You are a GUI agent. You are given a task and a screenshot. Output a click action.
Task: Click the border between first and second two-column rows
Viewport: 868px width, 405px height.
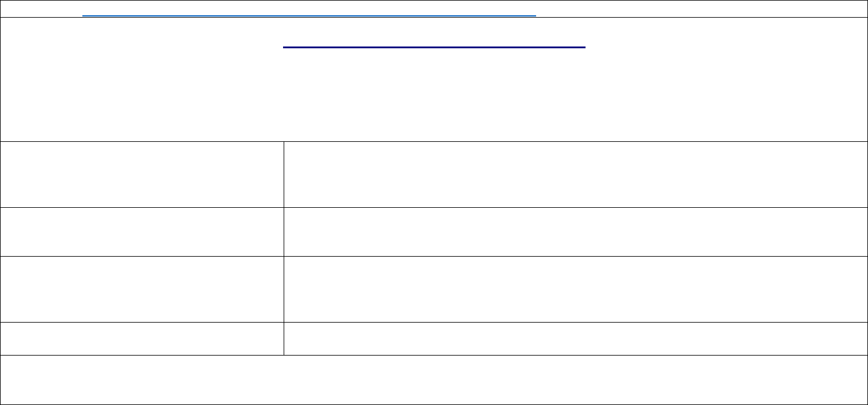434,207
